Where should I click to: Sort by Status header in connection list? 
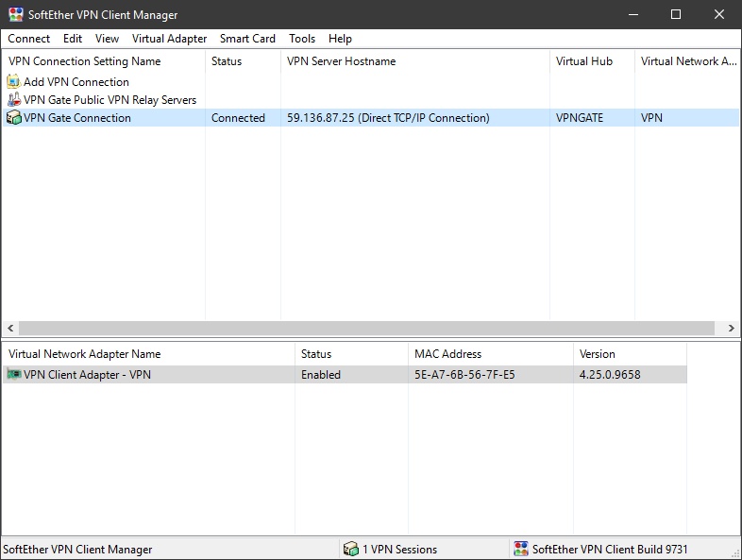click(x=244, y=61)
